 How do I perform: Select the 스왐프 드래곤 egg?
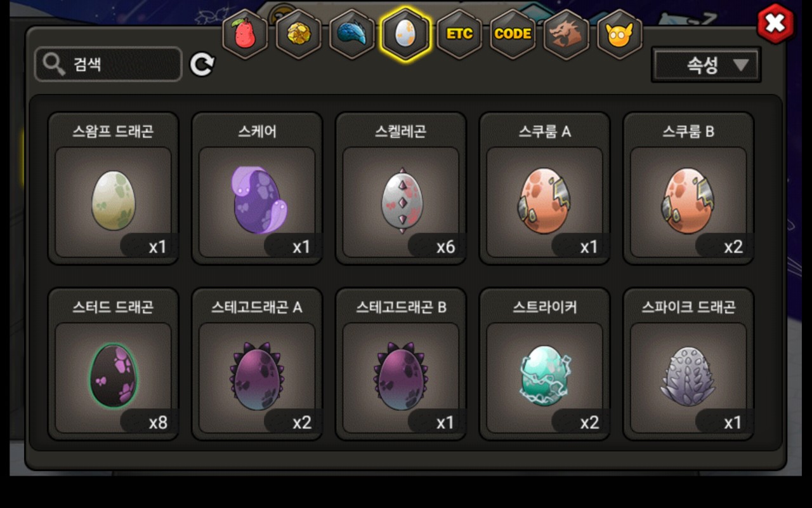[114, 188]
